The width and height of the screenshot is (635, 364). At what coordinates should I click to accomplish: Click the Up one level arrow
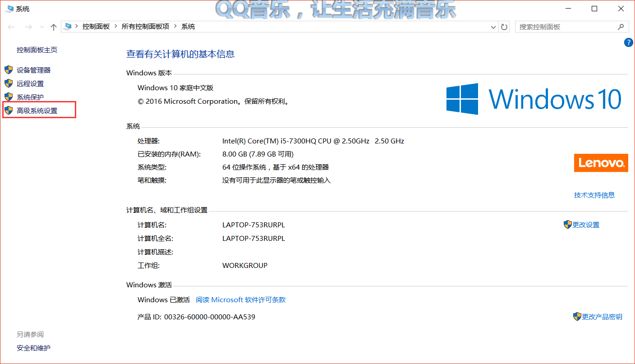[54, 27]
